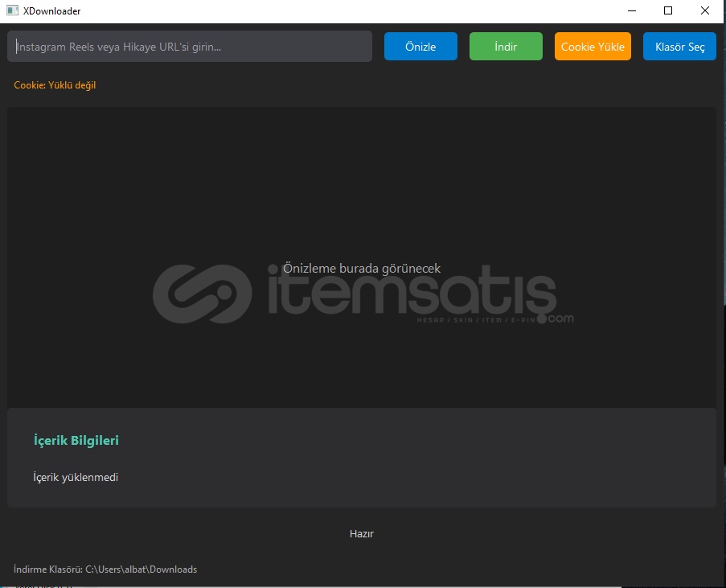Viewport: 726px width, 588px height.
Task: Minimize the XDownloader window
Action: (632, 10)
